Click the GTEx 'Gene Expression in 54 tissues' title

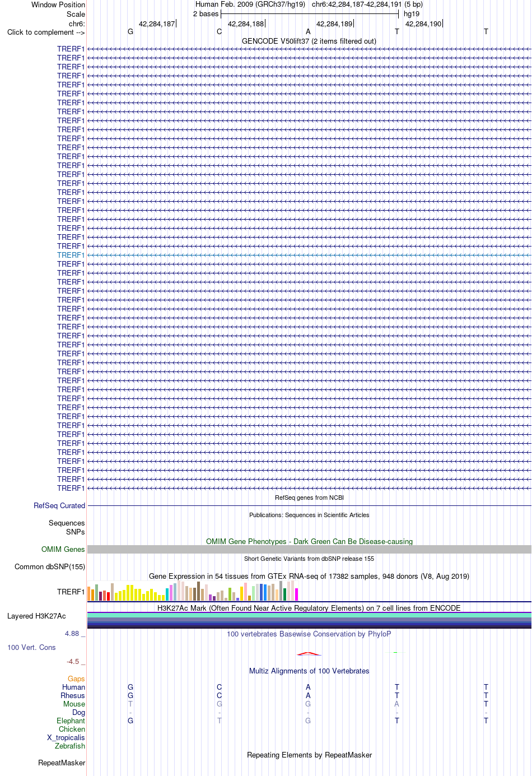(309, 576)
